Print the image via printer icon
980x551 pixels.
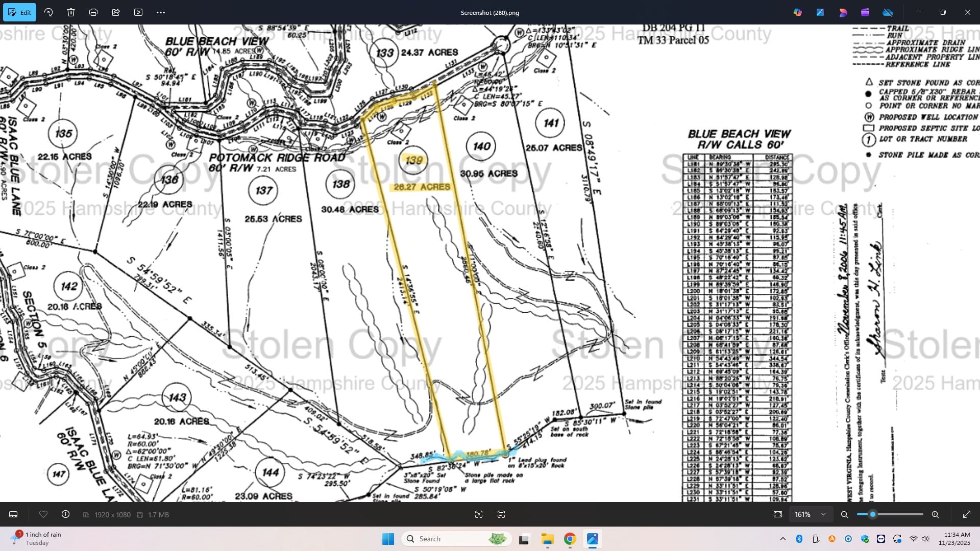(93, 12)
